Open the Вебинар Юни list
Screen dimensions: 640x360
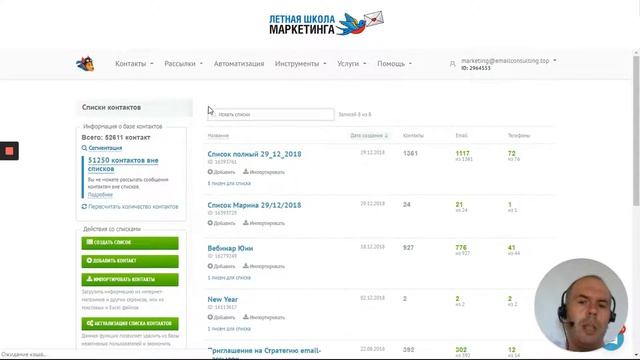(230, 248)
